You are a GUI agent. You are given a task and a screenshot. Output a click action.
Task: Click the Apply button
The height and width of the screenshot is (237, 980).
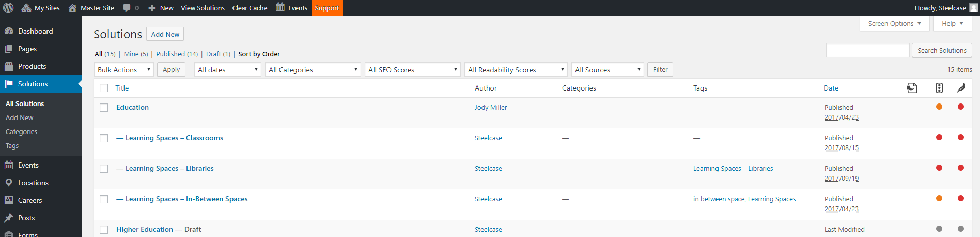[171, 69]
